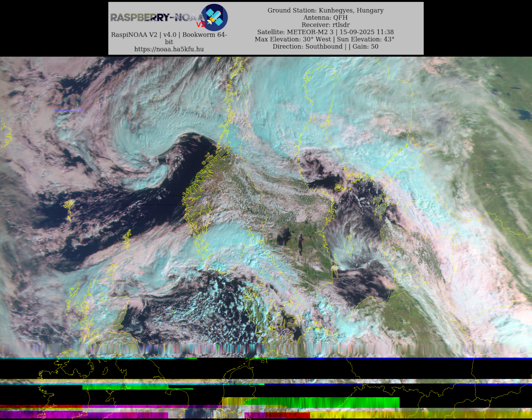The height and width of the screenshot is (420, 532).
Task: Click the "Satellite: METEOR-M2 3 | 15-09-2025 11:38" line
Action: coord(325,32)
